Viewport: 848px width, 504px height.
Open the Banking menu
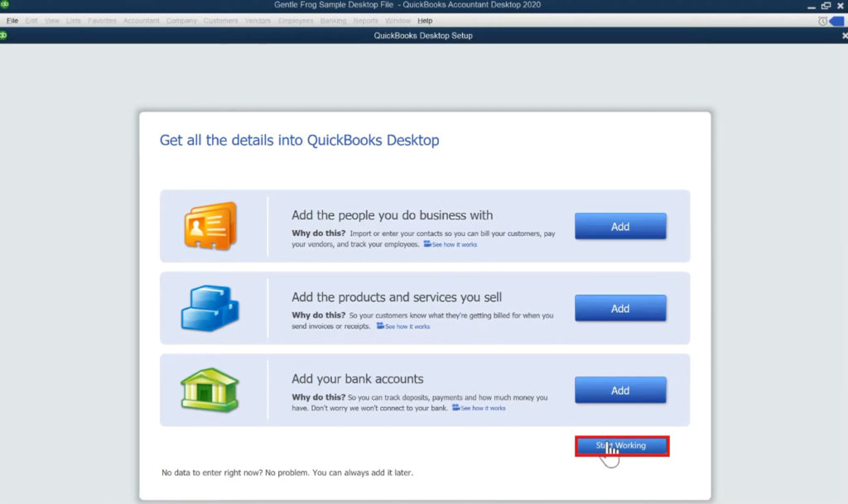click(x=333, y=21)
